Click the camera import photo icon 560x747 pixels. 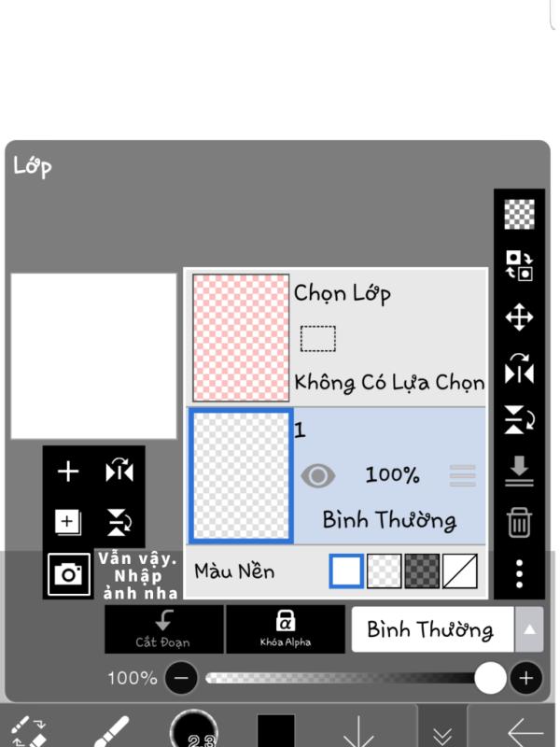tap(69, 574)
